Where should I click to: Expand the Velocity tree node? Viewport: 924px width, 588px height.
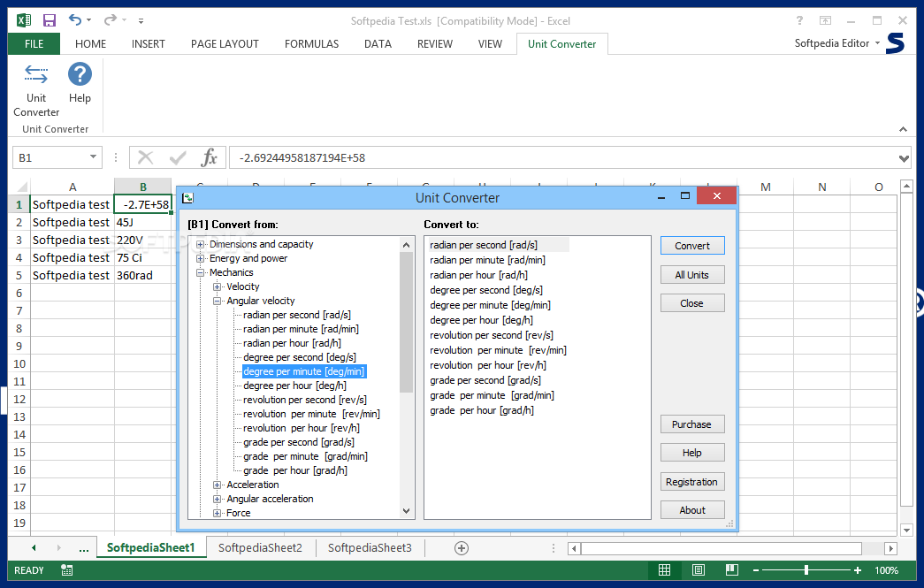(x=218, y=287)
